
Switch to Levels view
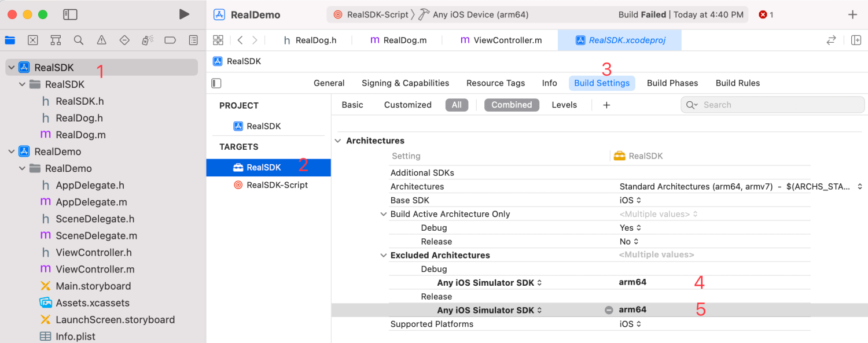tap(564, 105)
